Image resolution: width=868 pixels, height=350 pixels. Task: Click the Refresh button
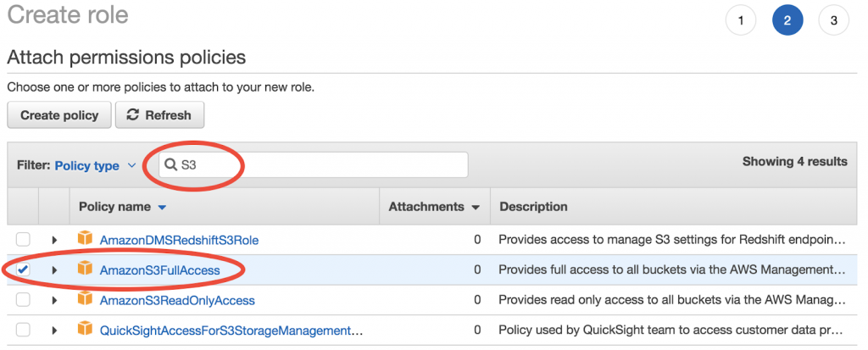[x=159, y=115]
